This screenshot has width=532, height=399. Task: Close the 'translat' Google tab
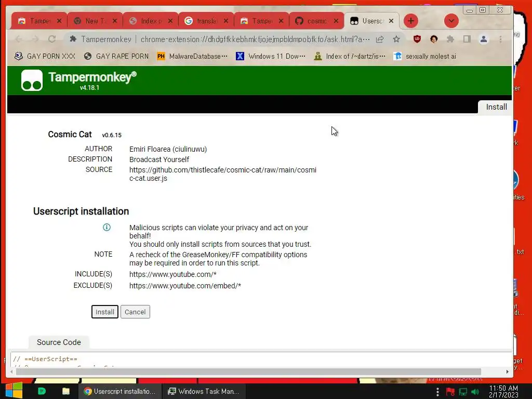click(225, 21)
